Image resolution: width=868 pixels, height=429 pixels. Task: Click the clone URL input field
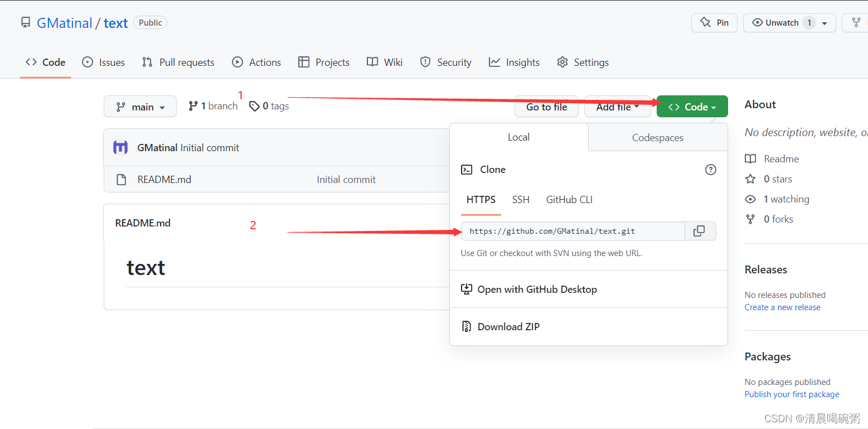573,231
